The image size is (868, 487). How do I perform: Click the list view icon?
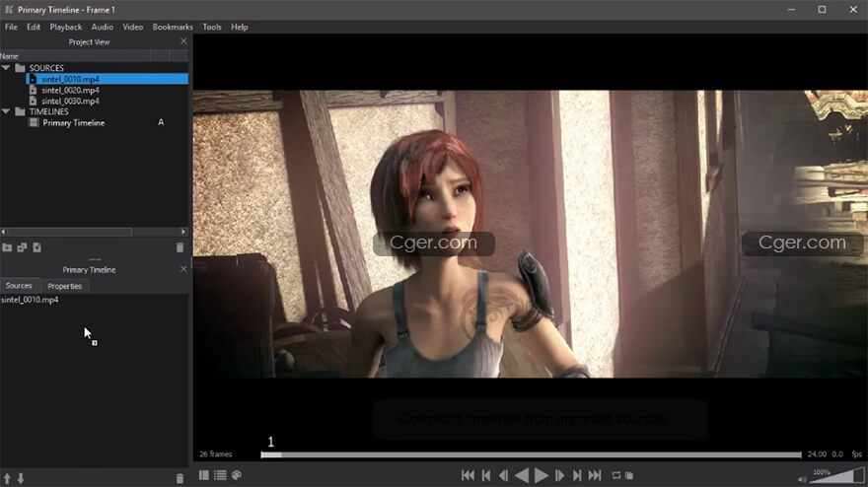(x=220, y=475)
